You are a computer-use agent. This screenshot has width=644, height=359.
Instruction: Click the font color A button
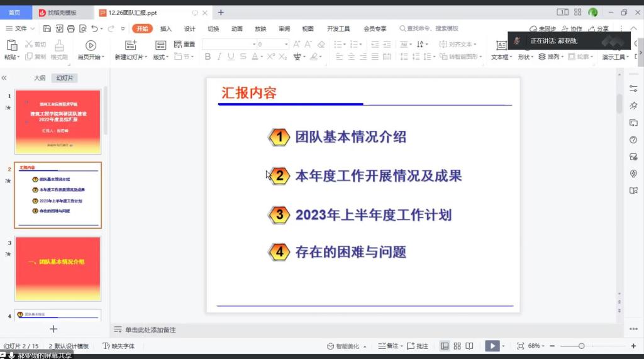click(x=255, y=57)
